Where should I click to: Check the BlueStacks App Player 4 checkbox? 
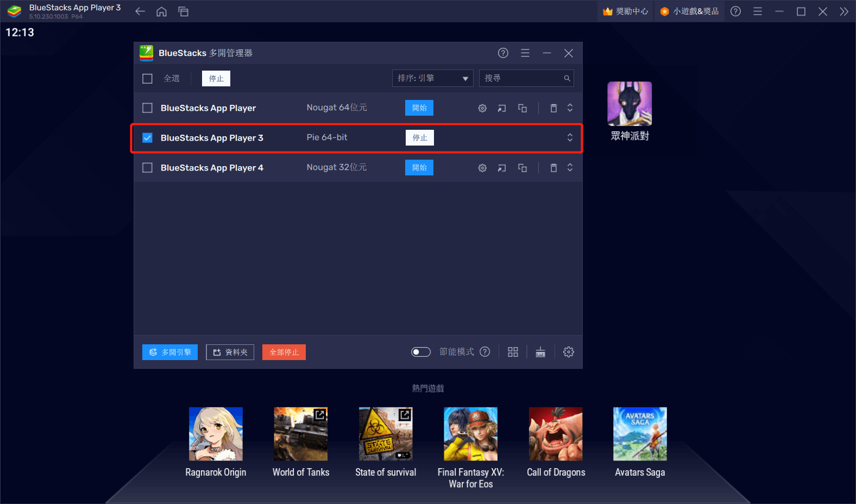click(x=147, y=168)
